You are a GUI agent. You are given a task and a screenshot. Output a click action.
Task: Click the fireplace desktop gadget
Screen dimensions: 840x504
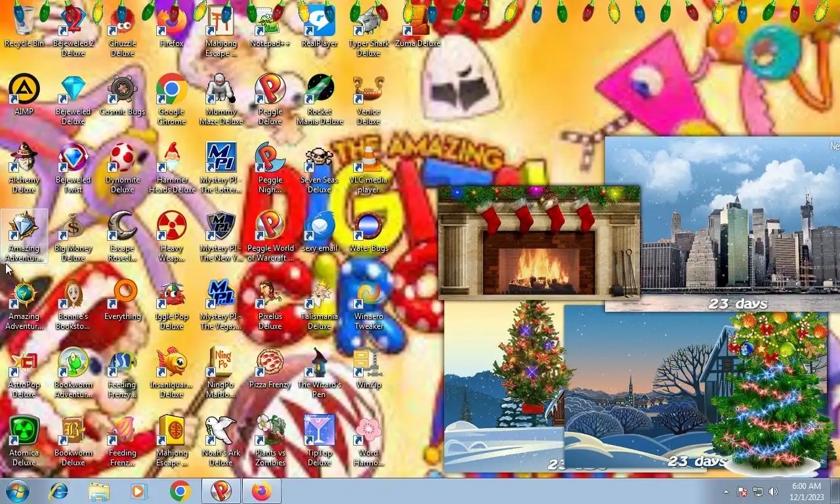pyautogui.click(x=539, y=242)
